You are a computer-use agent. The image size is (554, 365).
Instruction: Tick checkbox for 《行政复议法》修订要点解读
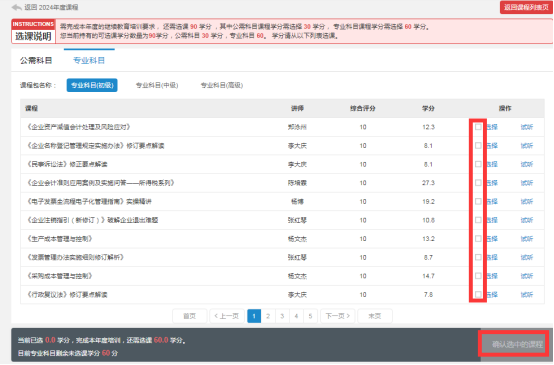[478, 295]
